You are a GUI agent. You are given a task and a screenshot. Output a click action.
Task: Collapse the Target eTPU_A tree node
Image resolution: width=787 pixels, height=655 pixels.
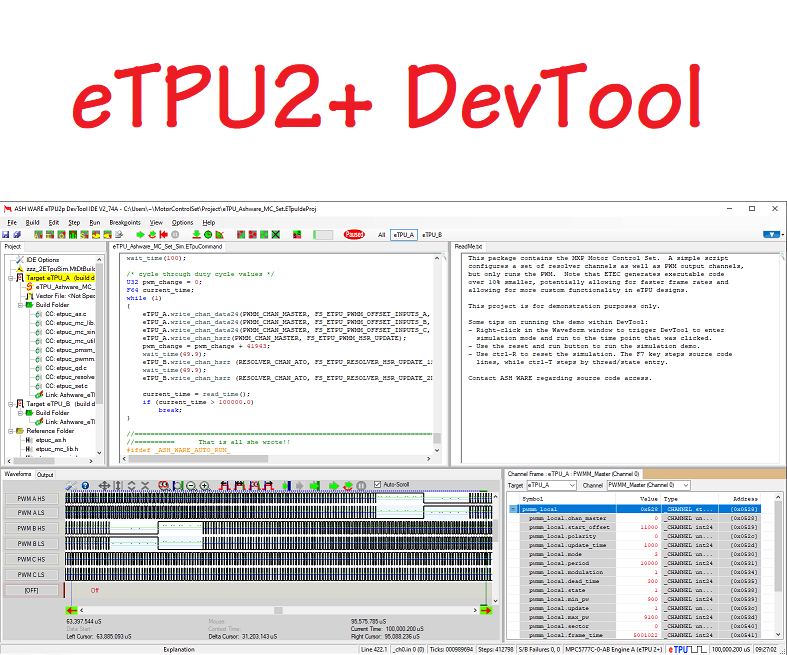pos(9,277)
